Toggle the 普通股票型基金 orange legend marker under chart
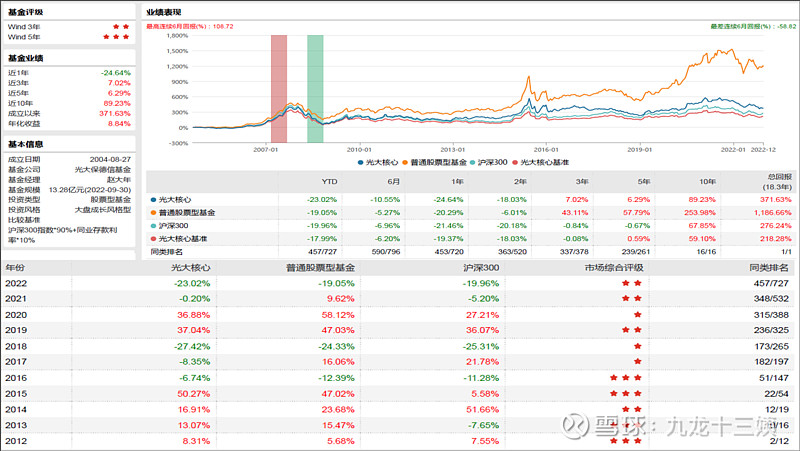Screen dimensions: 800x451 pos(405,163)
